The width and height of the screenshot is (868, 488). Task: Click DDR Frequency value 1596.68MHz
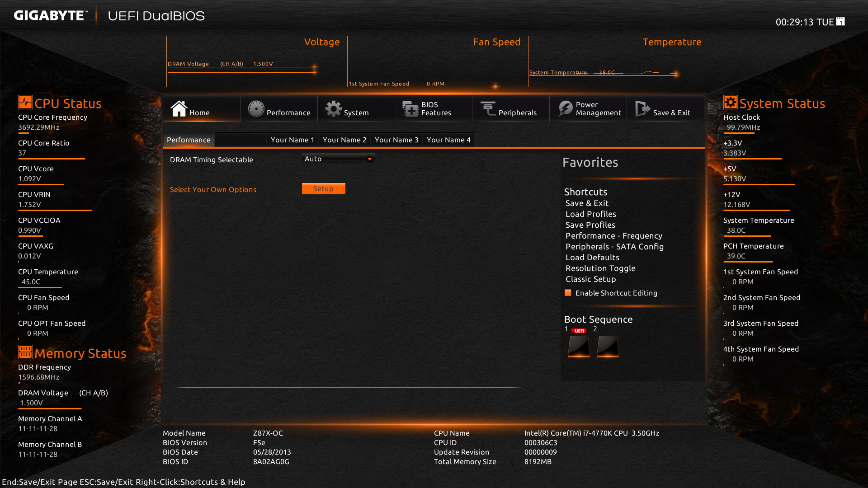[x=39, y=377]
